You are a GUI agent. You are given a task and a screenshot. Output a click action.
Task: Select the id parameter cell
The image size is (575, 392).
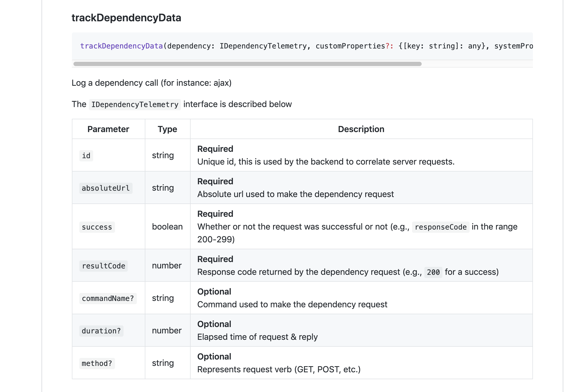[x=86, y=156]
